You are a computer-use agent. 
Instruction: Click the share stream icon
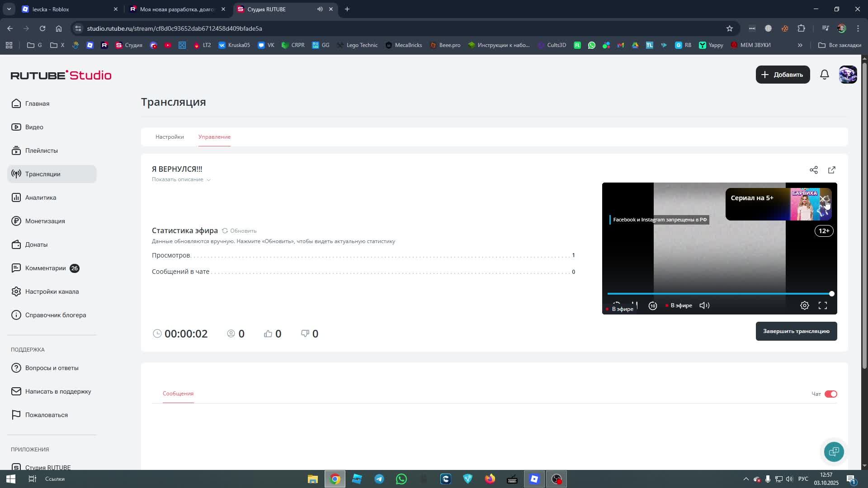814,170
